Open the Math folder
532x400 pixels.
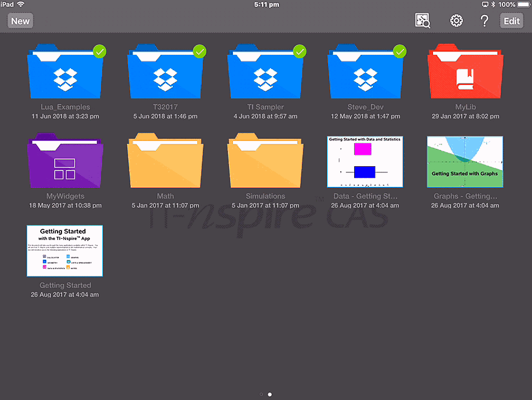point(165,162)
